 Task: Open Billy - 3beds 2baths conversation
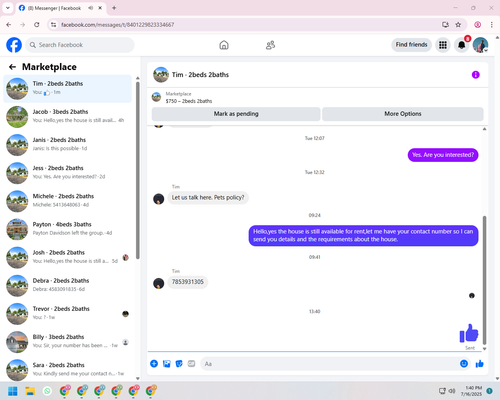click(x=67, y=342)
